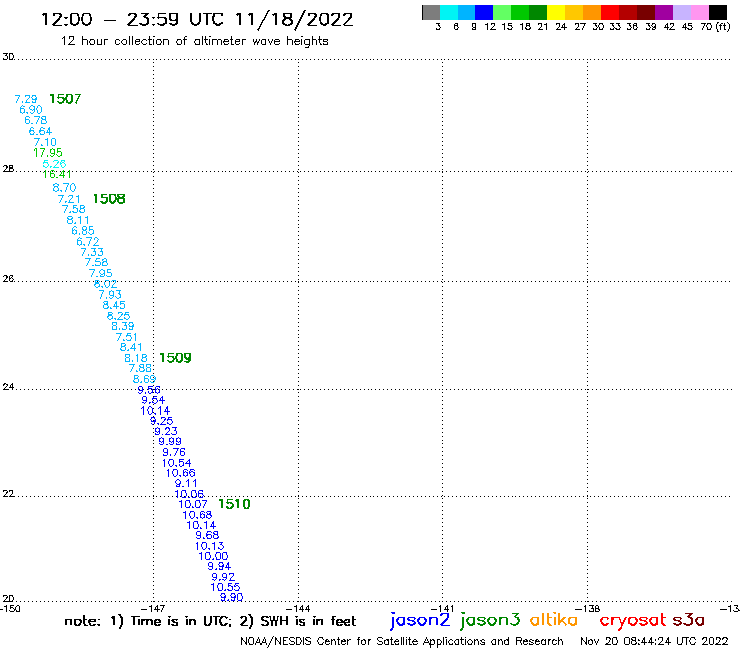Click wave height value 10.66
The image size is (740, 650).
[181, 473]
